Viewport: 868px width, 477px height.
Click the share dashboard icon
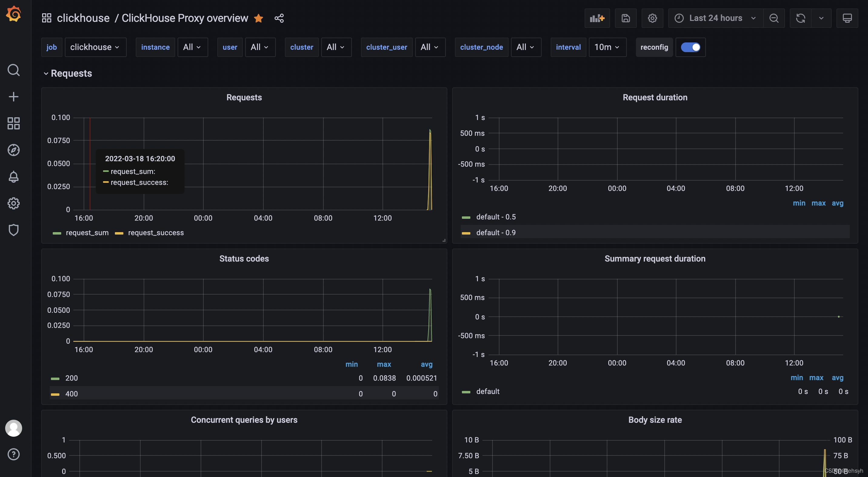(279, 18)
